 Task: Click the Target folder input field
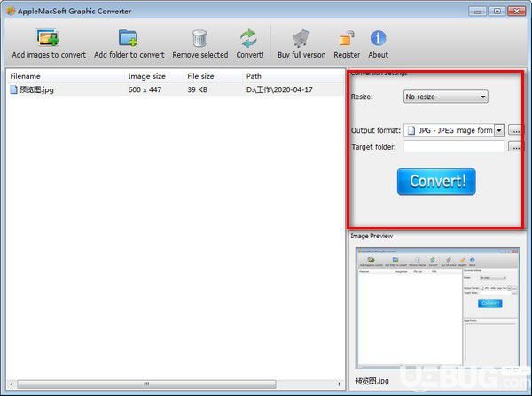click(x=454, y=147)
